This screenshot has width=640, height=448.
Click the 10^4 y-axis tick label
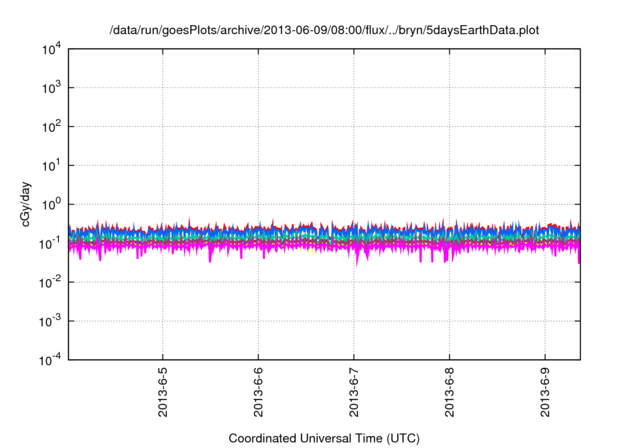coord(50,48)
